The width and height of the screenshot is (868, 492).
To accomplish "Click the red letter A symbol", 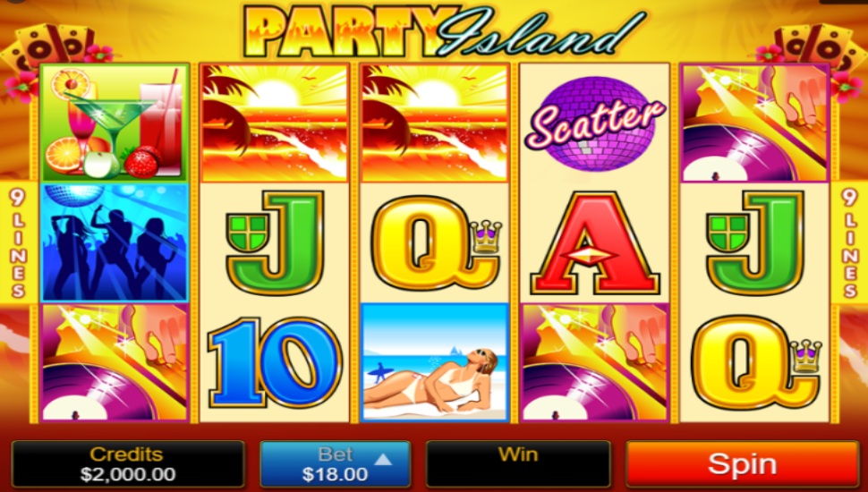I will click(x=595, y=242).
